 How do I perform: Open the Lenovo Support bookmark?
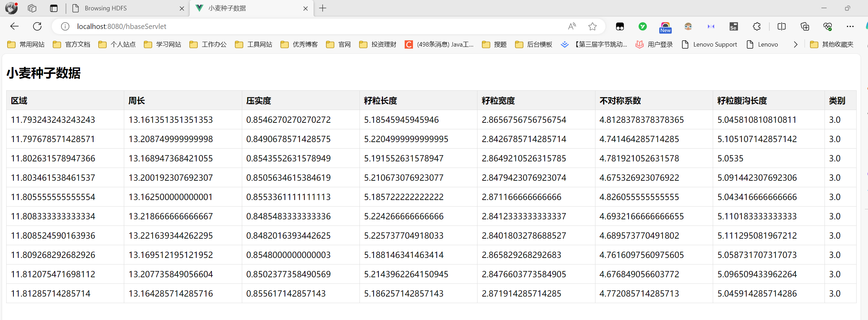pos(709,44)
